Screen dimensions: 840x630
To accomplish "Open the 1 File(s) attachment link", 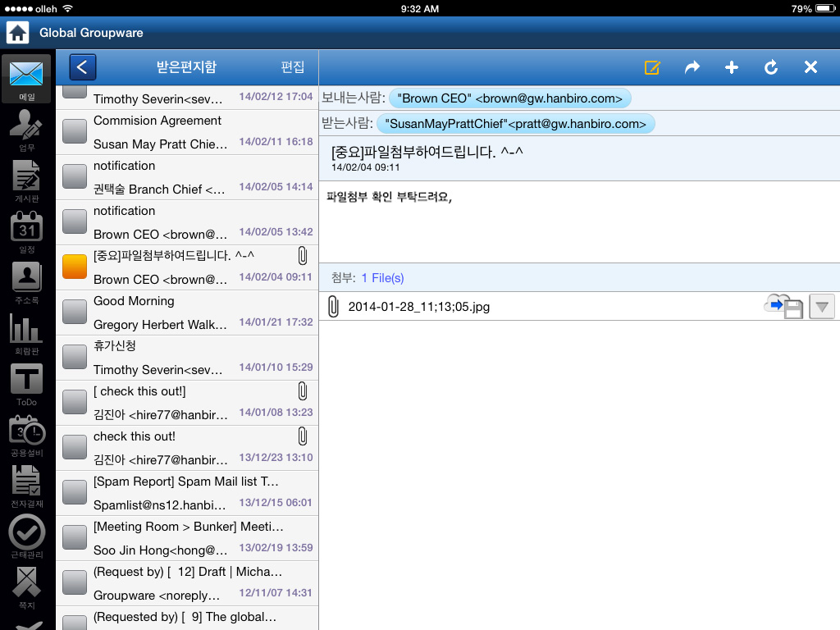I will 382,278.
